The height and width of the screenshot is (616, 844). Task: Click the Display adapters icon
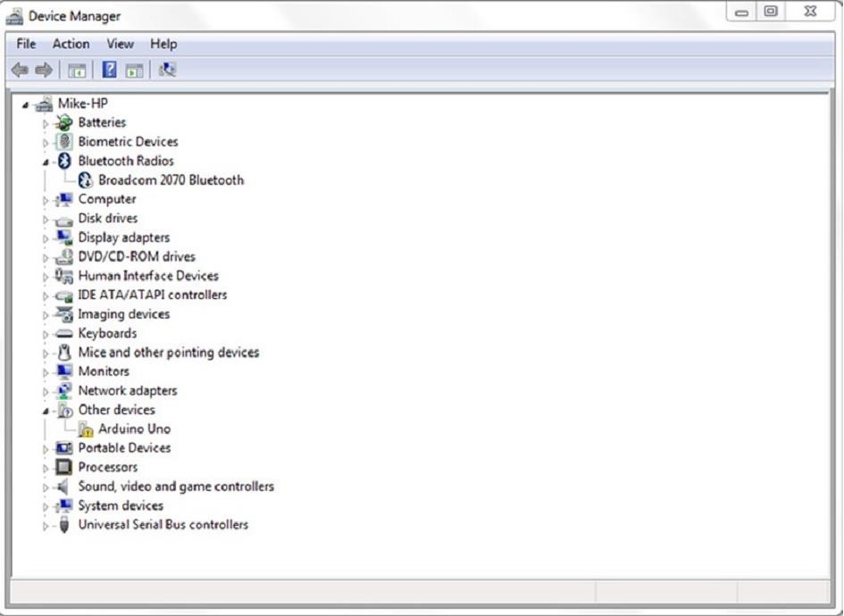pyautogui.click(x=64, y=237)
